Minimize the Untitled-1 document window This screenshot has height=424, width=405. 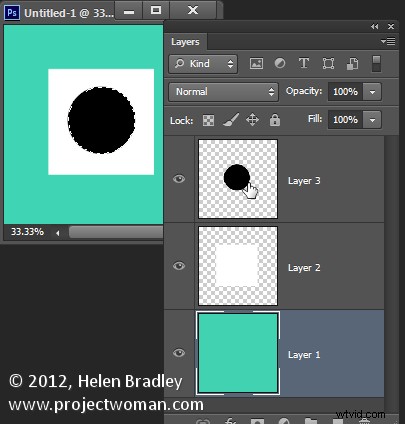click(129, 10)
